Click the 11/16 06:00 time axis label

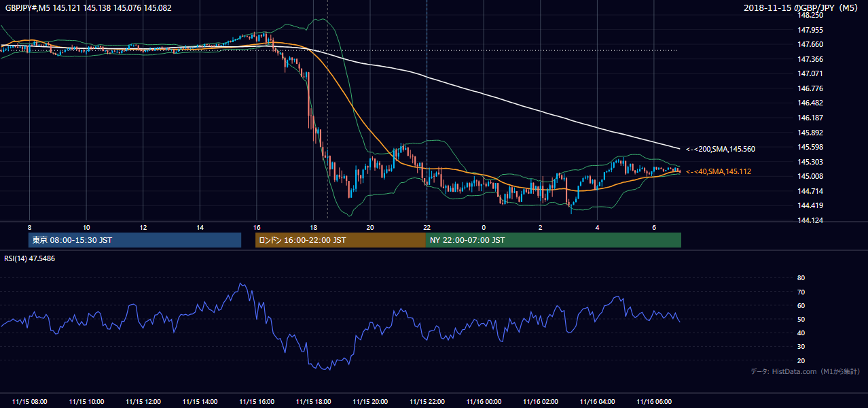pyautogui.click(x=654, y=402)
